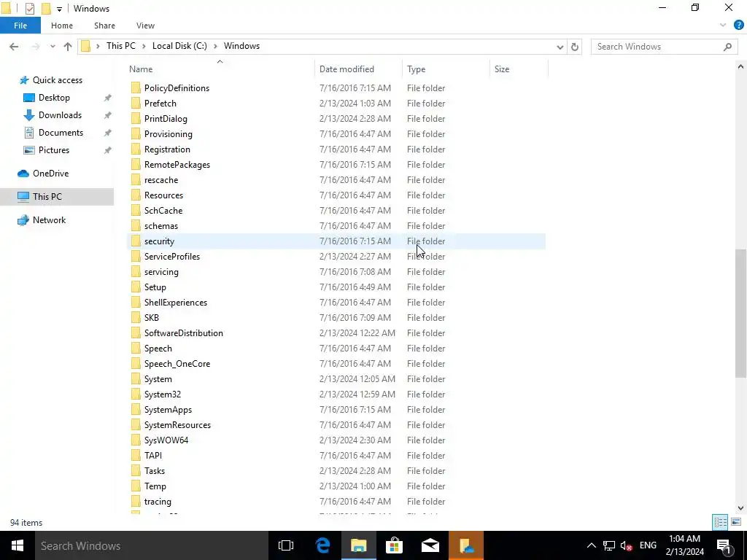Expand the ribbon using chevron arrow
The image size is (747, 560).
(723, 26)
